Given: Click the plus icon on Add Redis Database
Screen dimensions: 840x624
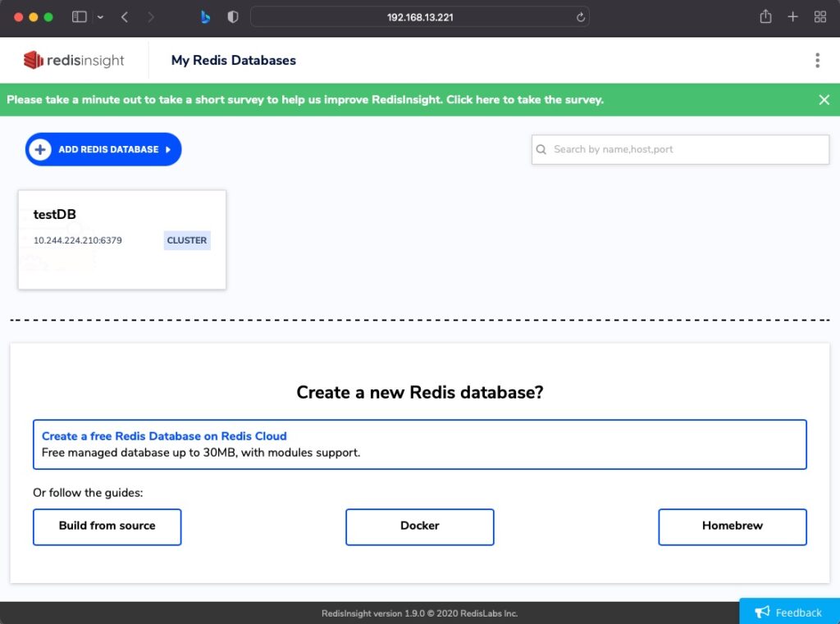Looking at the screenshot, I should (40, 149).
